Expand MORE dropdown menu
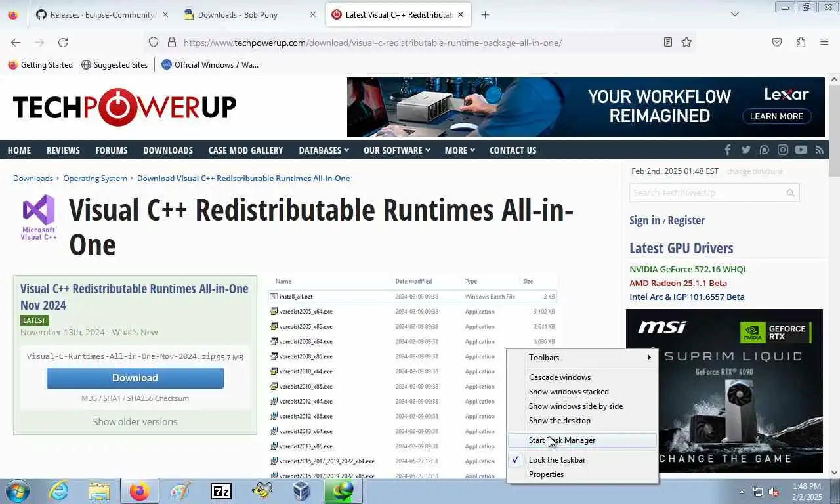 (x=459, y=150)
